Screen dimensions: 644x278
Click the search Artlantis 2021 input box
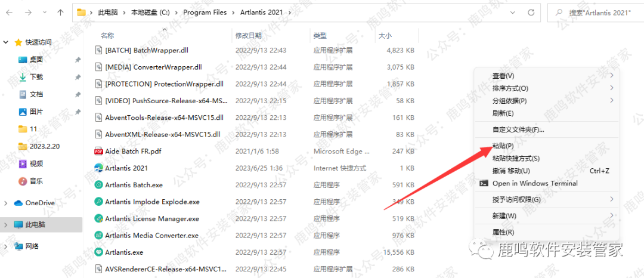click(x=596, y=13)
